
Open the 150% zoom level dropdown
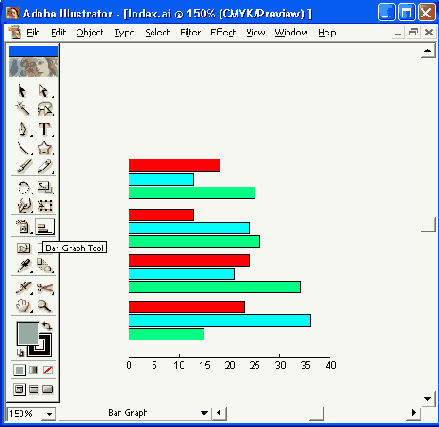click(49, 414)
